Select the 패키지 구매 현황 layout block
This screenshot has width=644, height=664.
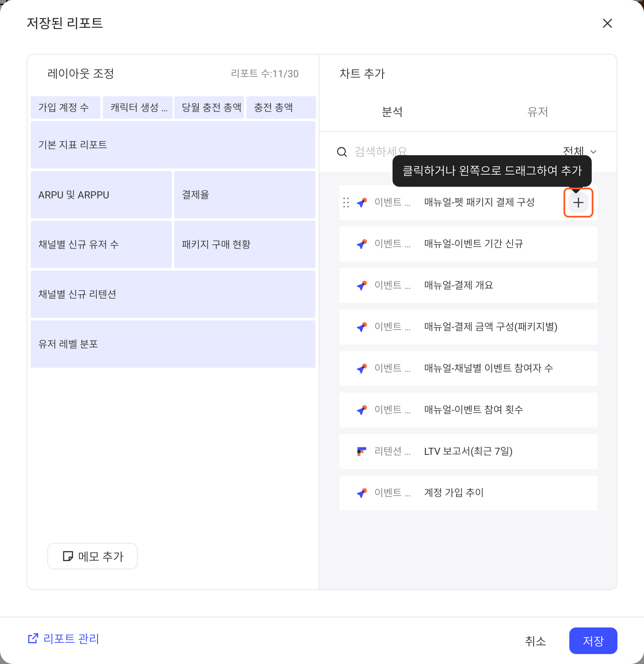tap(245, 244)
